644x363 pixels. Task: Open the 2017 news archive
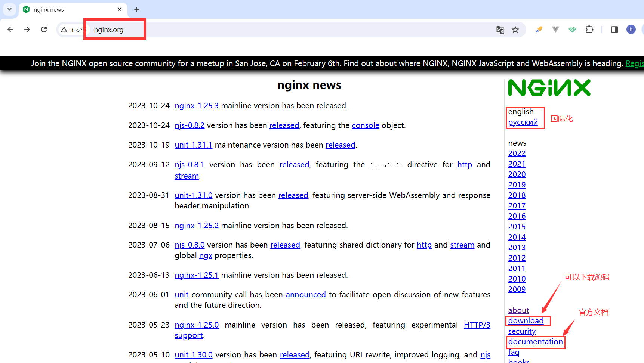click(x=517, y=206)
